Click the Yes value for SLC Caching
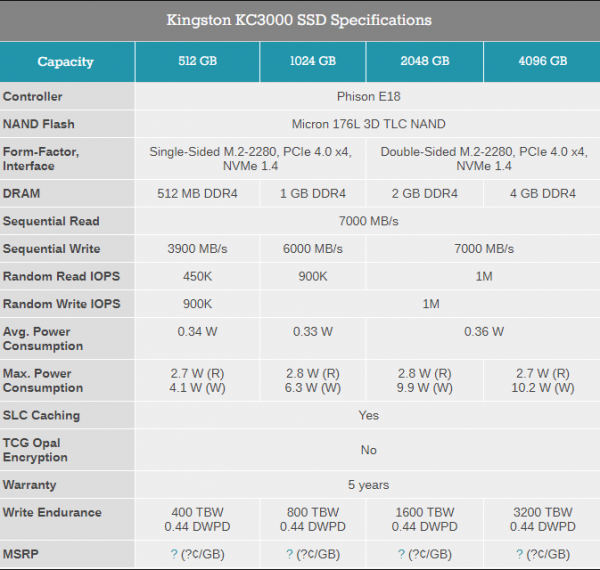 (368, 415)
